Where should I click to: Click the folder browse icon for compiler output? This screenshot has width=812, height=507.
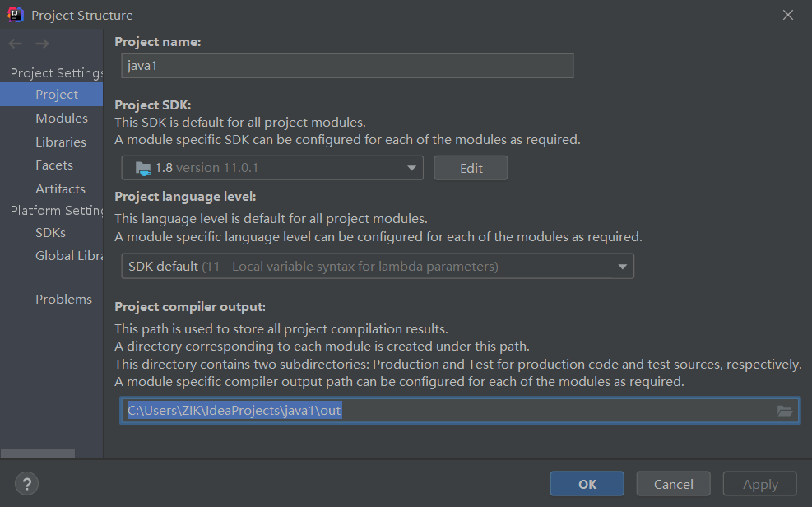click(785, 411)
